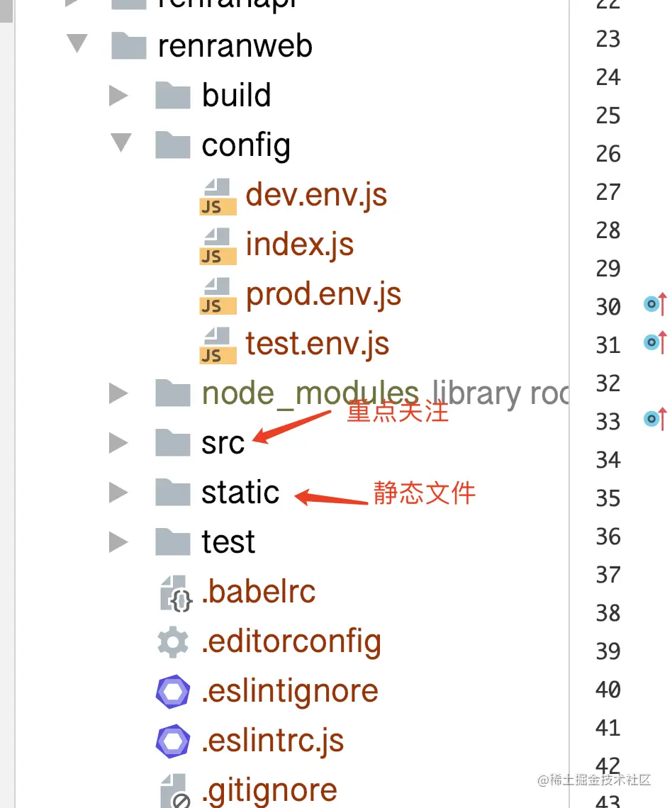Viewport: 672px width, 808px height.
Task: Click the .eslintignore ESLint icon
Action: pos(173,692)
